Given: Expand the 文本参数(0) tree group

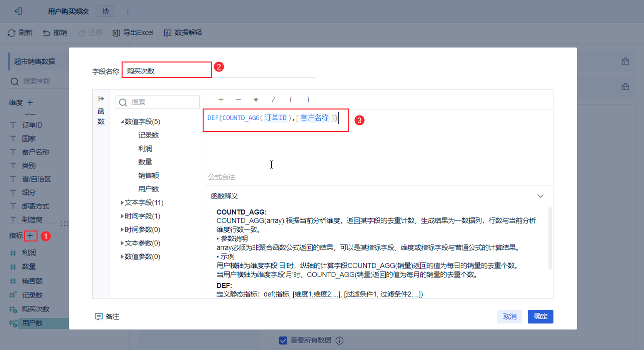Looking at the screenshot, I should point(122,243).
